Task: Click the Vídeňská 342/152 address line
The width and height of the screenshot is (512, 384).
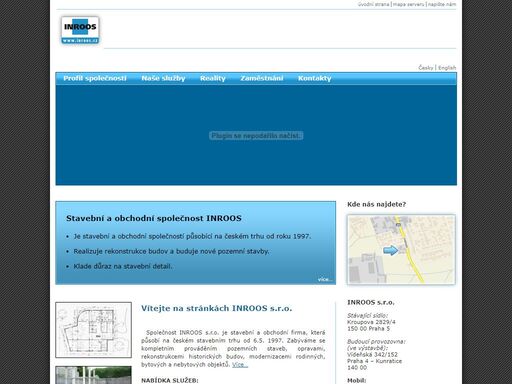Action: coord(372,354)
